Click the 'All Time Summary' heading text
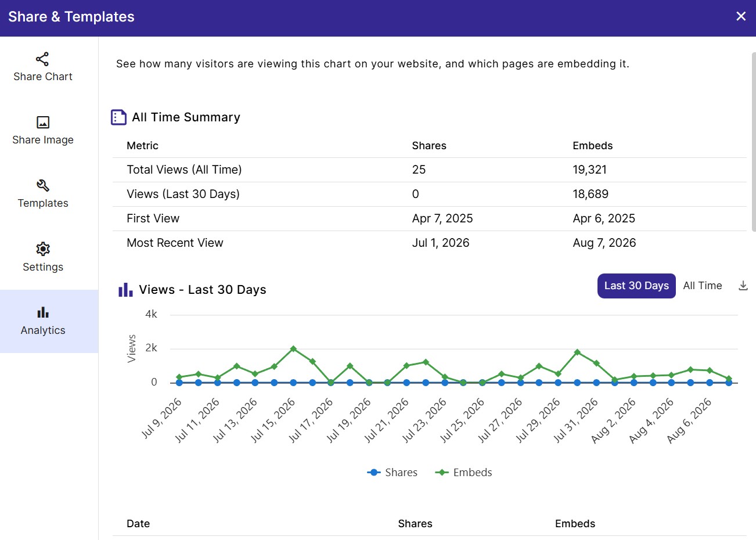This screenshot has width=756, height=540. [186, 117]
